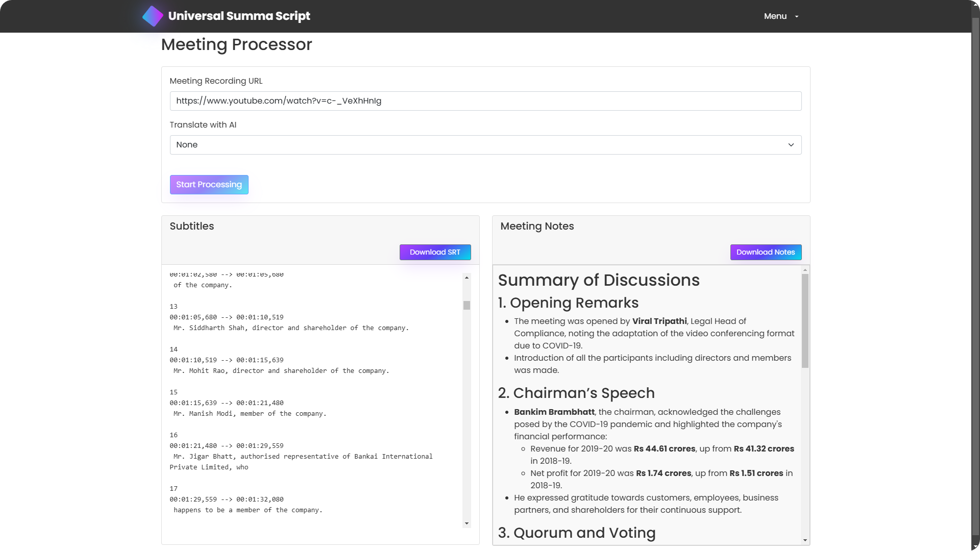Click the meeting notes scrollbar thumb
This screenshot has width=980, height=551.
click(805, 320)
